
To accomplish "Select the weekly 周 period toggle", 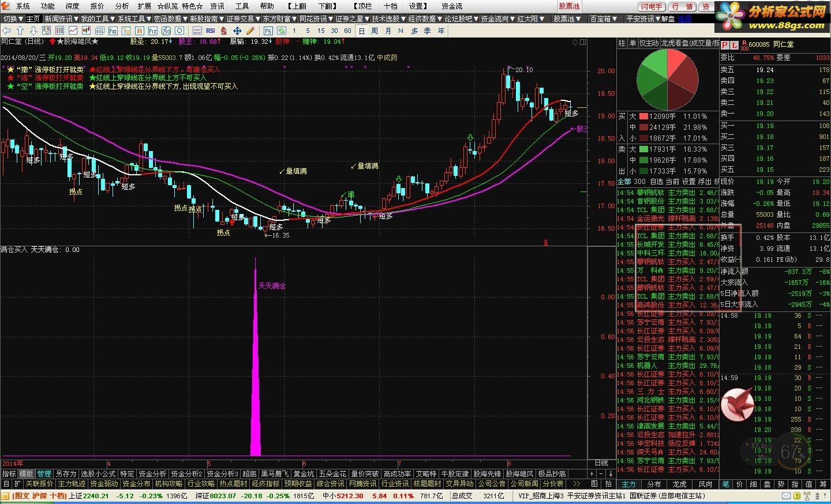I will pos(374,31).
